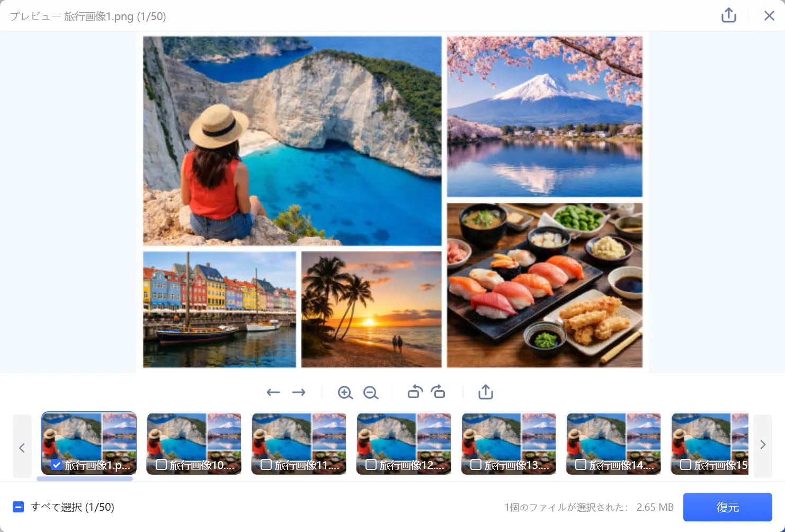Go to the previous image with left arrow
The height and width of the screenshot is (532, 785).
tap(273, 392)
